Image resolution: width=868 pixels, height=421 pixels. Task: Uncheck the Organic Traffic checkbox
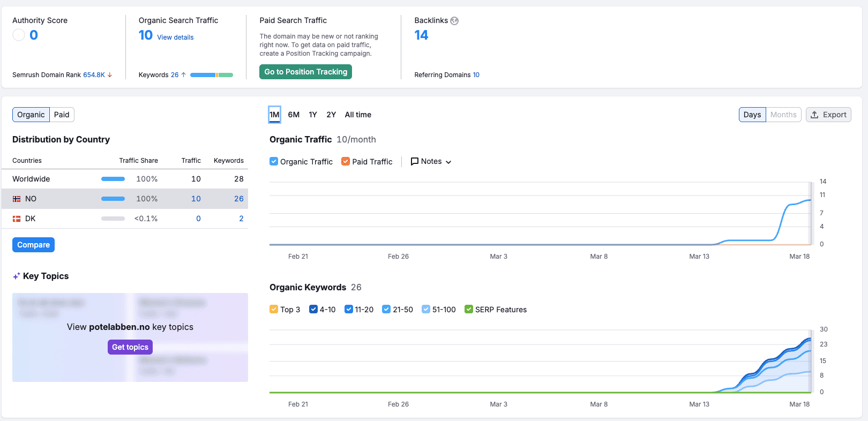tap(274, 161)
